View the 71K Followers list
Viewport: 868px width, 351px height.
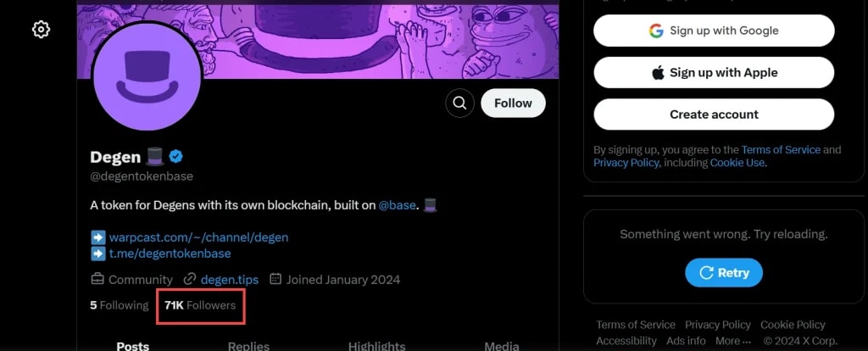tap(200, 305)
